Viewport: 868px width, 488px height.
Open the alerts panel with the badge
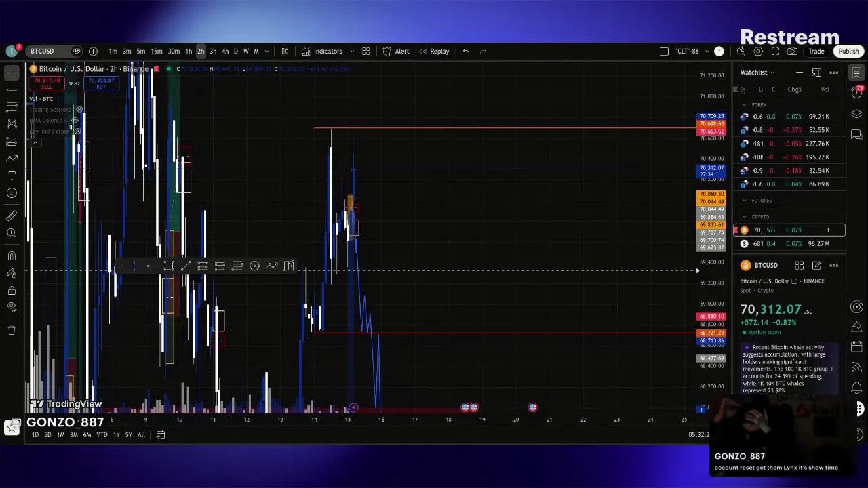(x=857, y=93)
